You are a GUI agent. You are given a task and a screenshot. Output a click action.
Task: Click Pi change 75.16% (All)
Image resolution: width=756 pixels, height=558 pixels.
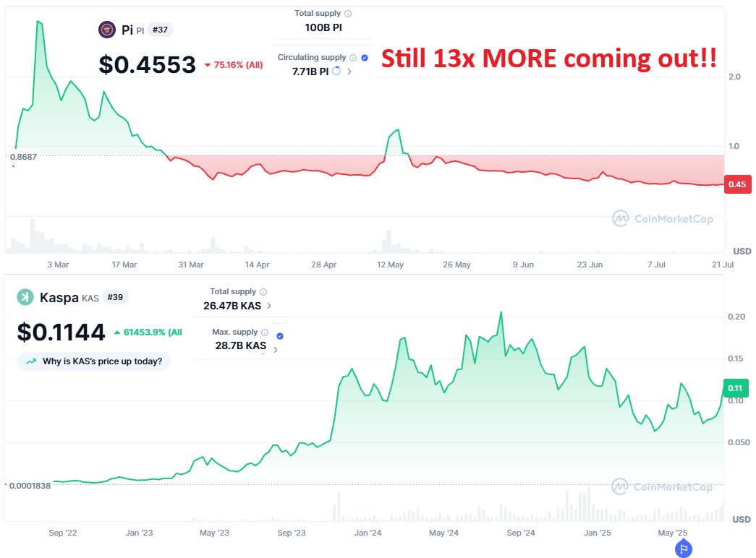[234, 65]
